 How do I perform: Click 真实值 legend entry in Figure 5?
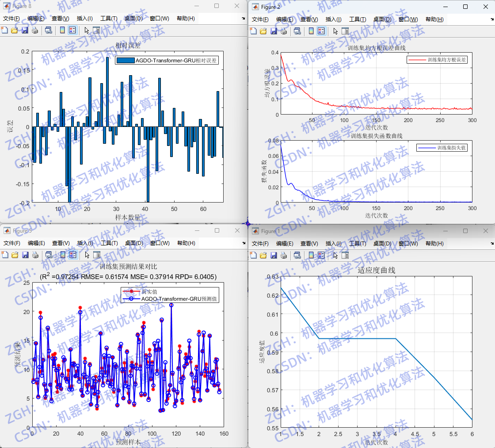click(x=149, y=291)
